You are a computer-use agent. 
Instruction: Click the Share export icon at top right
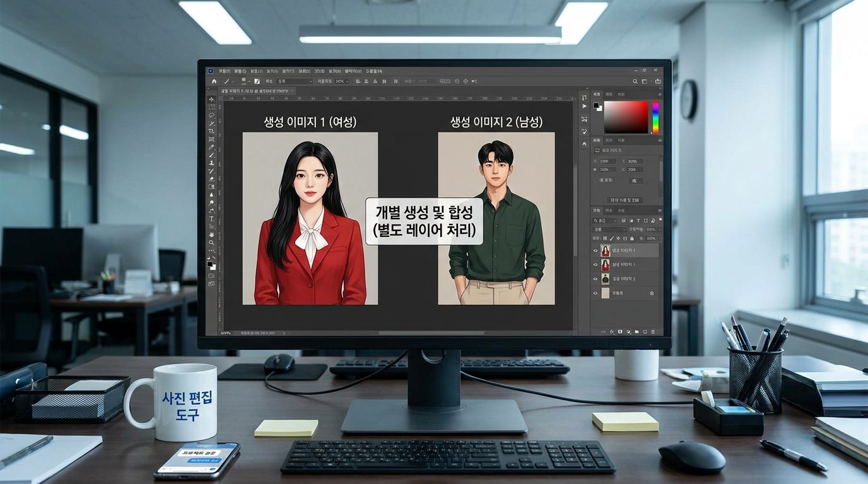658,81
